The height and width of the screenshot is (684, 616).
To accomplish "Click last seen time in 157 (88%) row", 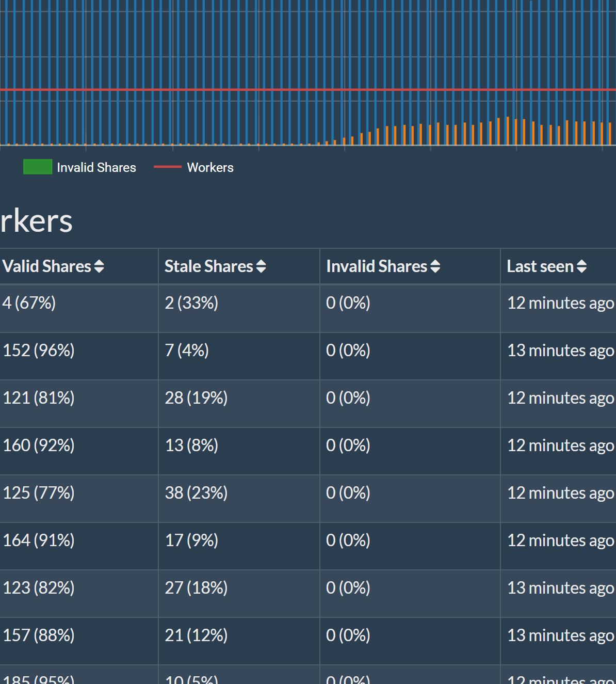I will [561, 635].
